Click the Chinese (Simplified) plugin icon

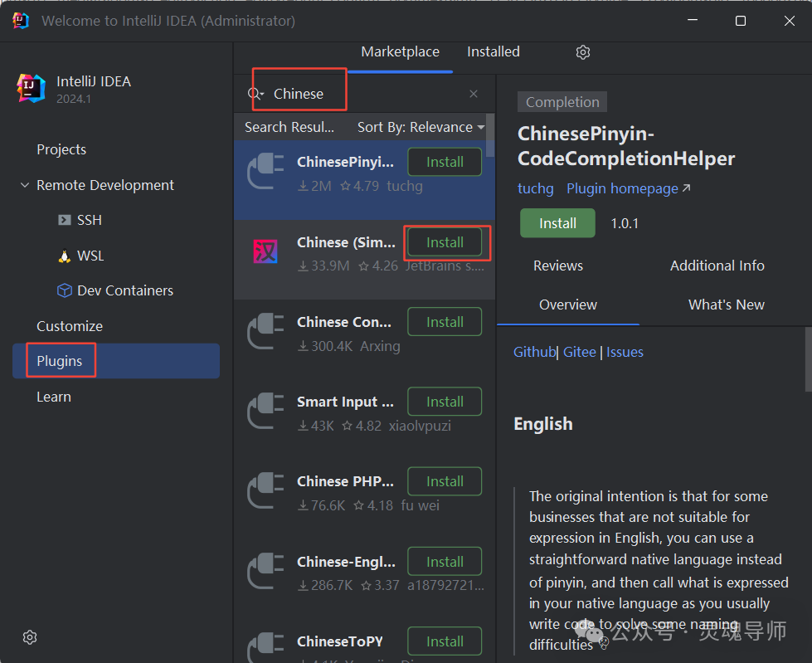265,252
